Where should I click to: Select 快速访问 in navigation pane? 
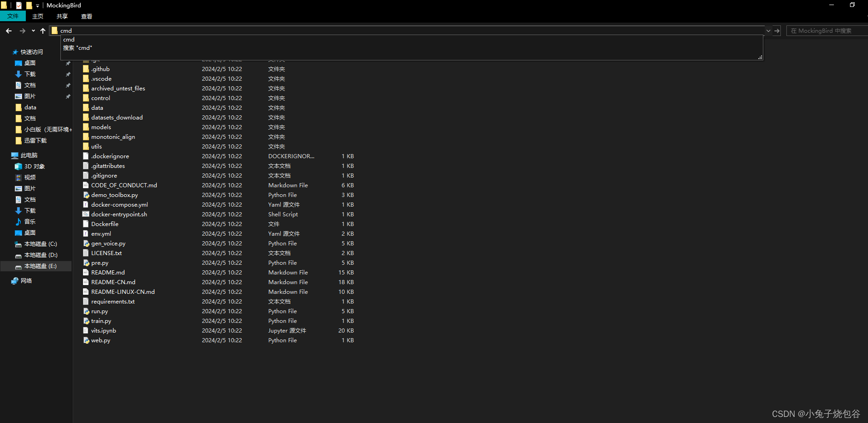coord(31,52)
